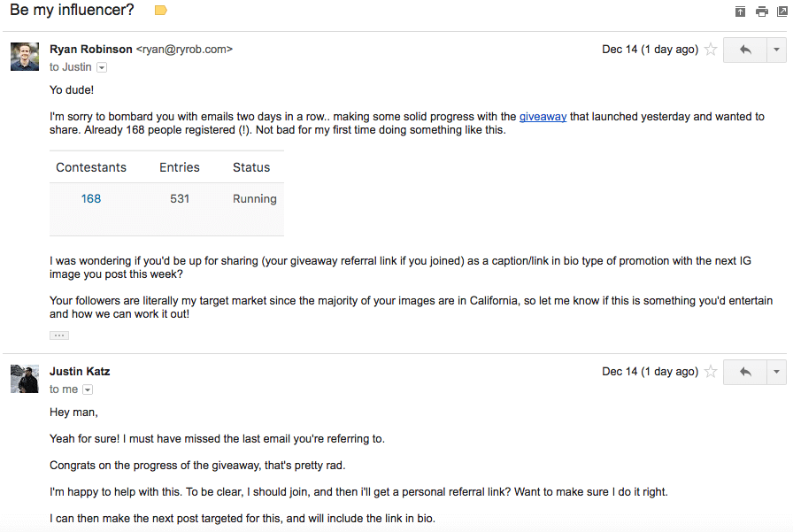Image resolution: width=793 pixels, height=532 pixels.
Task: Print the entire conversation
Action: pyautogui.click(x=761, y=11)
